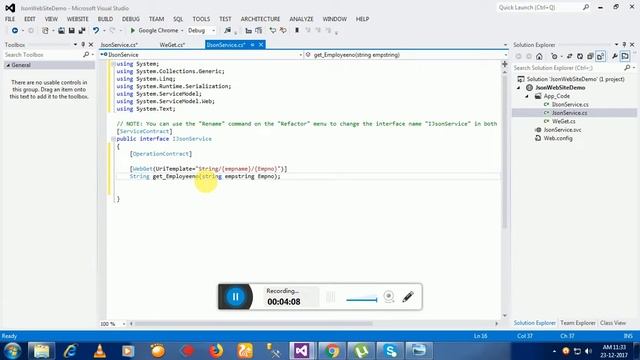Viewport: 640px width, 360px height.
Task: Click the pencil annotate icon on recorder
Action: pos(408,297)
